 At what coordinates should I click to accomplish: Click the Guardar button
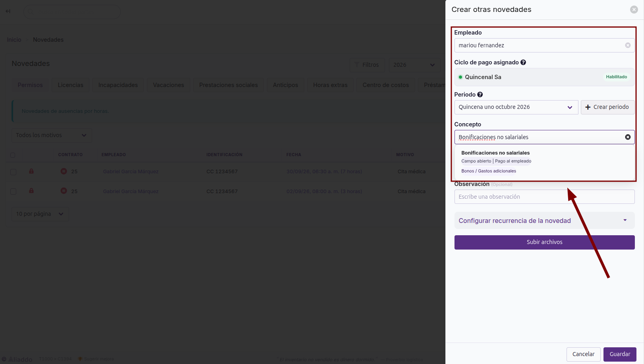pyautogui.click(x=620, y=354)
